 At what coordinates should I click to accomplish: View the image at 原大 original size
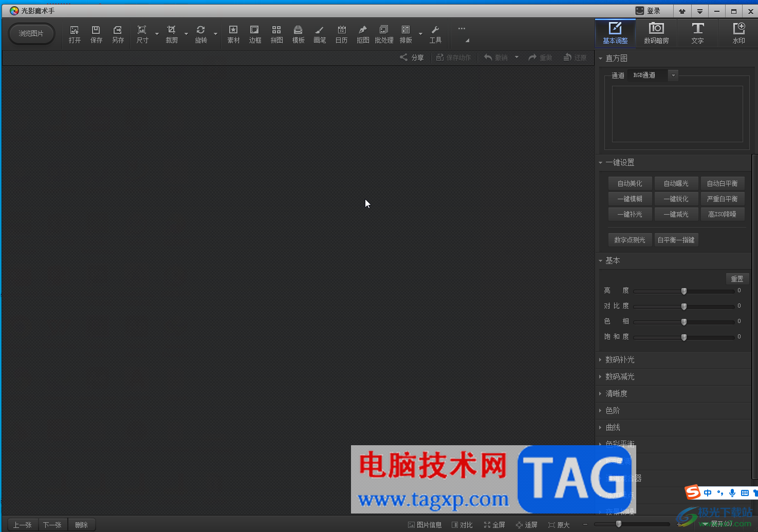[x=559, y=525]
